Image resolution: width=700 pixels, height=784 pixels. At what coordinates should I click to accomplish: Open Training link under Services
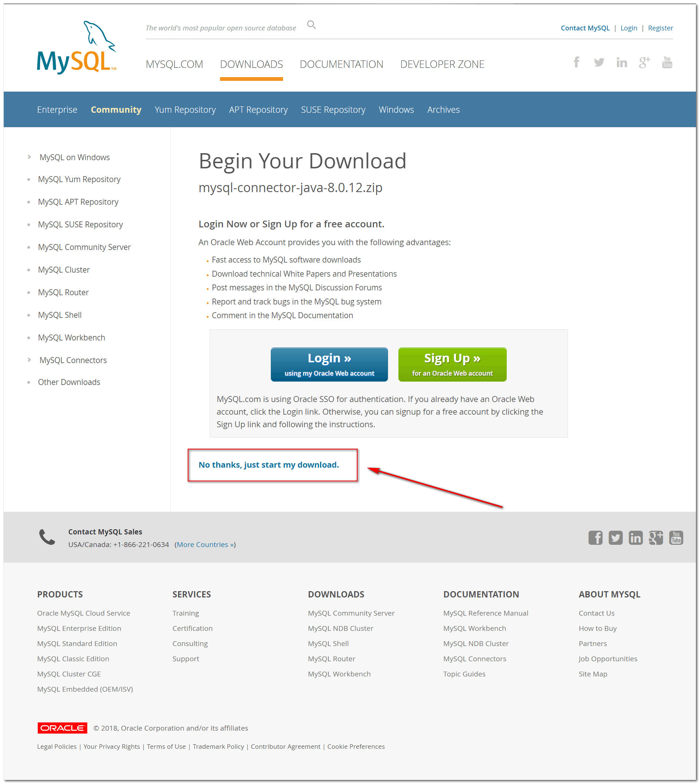186,613
